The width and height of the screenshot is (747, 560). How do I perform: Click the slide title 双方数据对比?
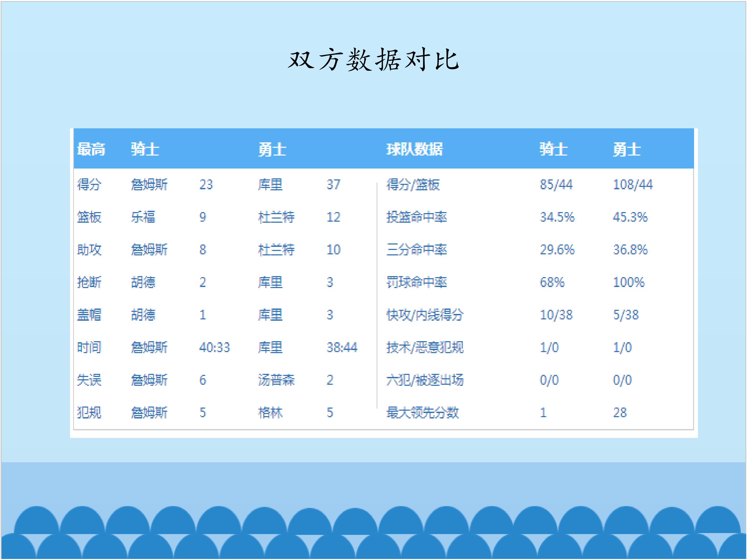pos(373,59)
